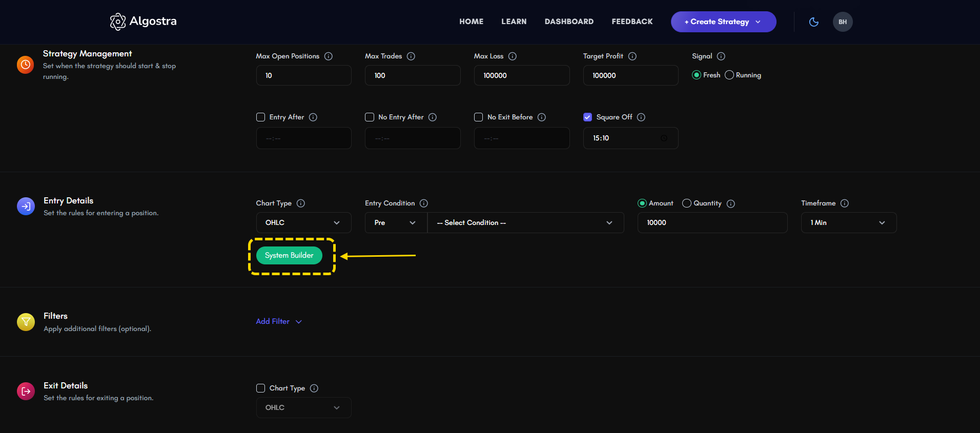Screen dimensions: 980x433
Task: Enable the No Entry After checkbox
Action: [x=370, y=117]
